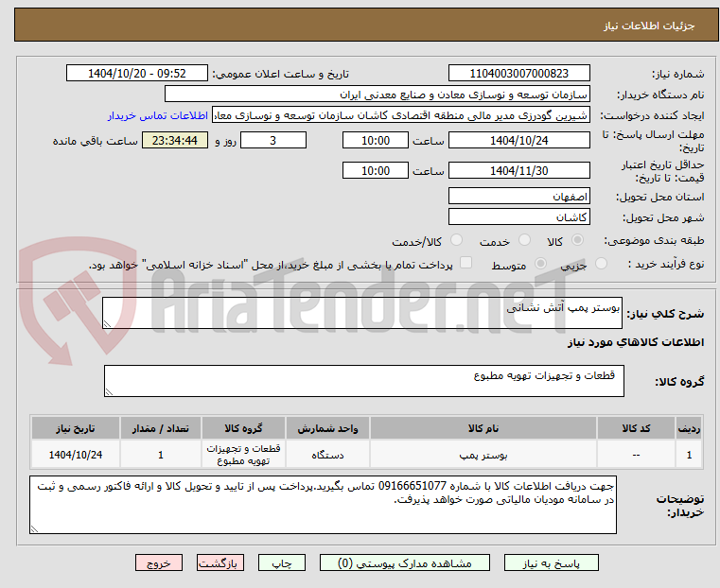Click buyer organization name field
The height and width of the screenshot is (588, 720).
pyautogui.click(x=377, y=95)
